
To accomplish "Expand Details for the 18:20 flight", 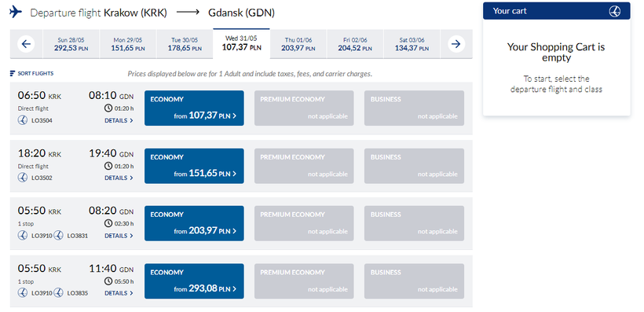I will [119, 178].
